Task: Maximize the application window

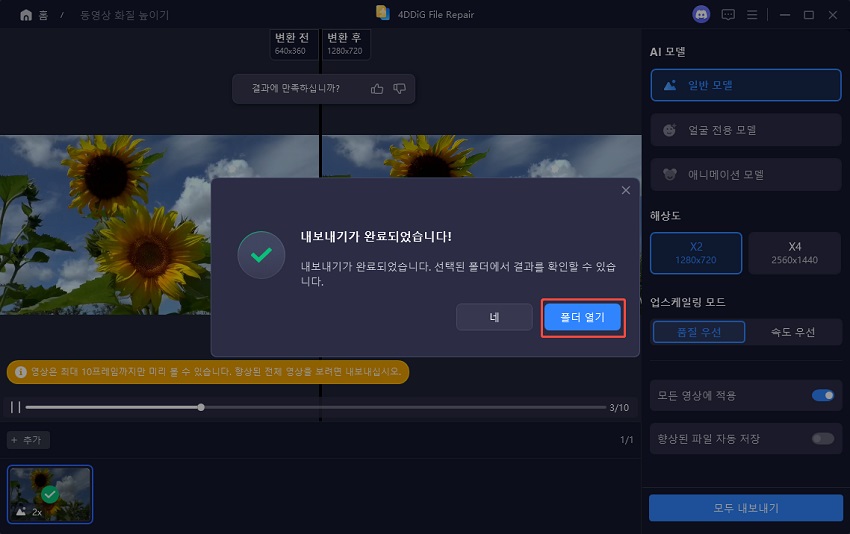Action: [x=809, y=15]
